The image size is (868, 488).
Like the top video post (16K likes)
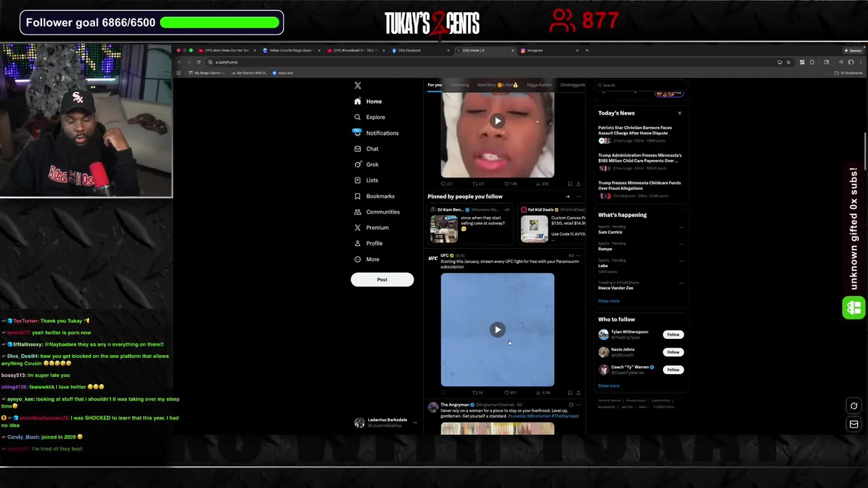tap(510, 184)
